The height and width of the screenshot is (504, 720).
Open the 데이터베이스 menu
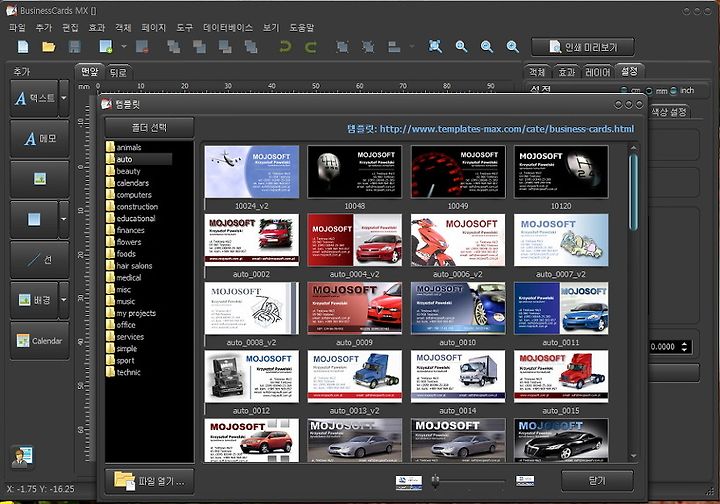point(228,28)
